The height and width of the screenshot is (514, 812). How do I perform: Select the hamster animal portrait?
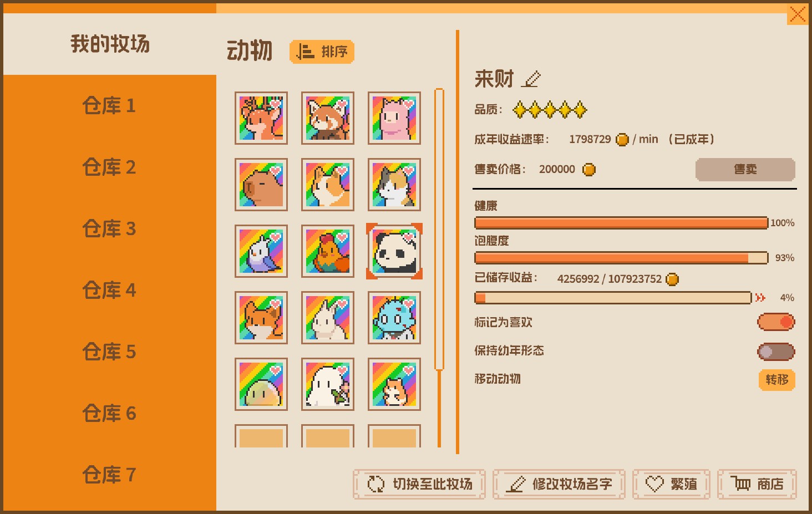pos(394,384)
